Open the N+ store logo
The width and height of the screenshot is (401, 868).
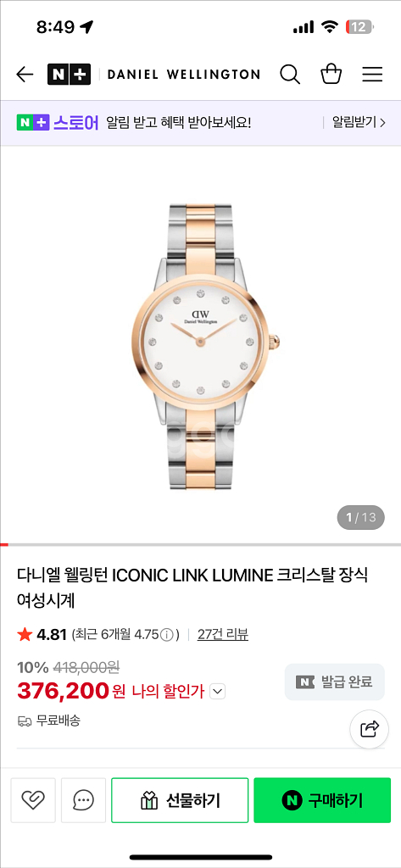[69, 75]
